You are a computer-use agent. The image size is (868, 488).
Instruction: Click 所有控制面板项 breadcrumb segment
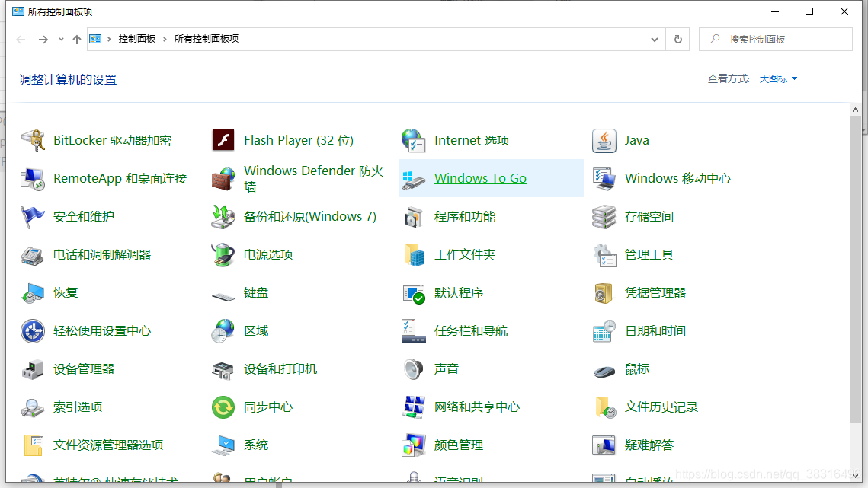pyautogui.click(x=207, y=39)
